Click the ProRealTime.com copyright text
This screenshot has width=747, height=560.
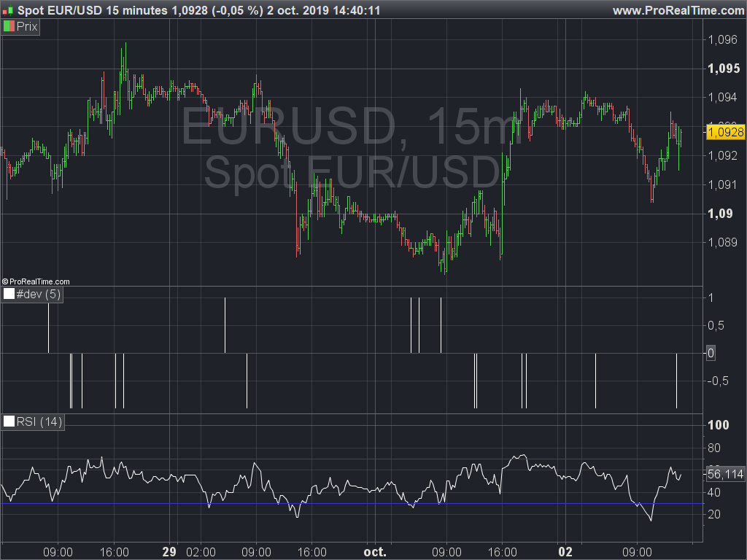[x=36, y=281]
